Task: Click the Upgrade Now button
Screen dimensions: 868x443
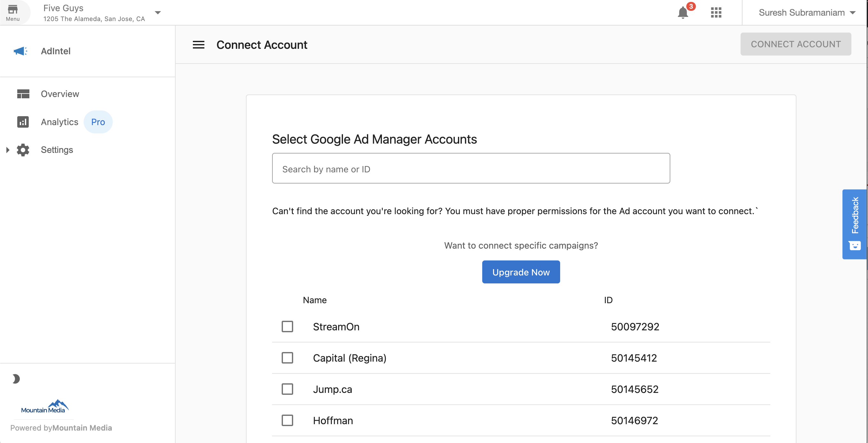Action: 521,272
